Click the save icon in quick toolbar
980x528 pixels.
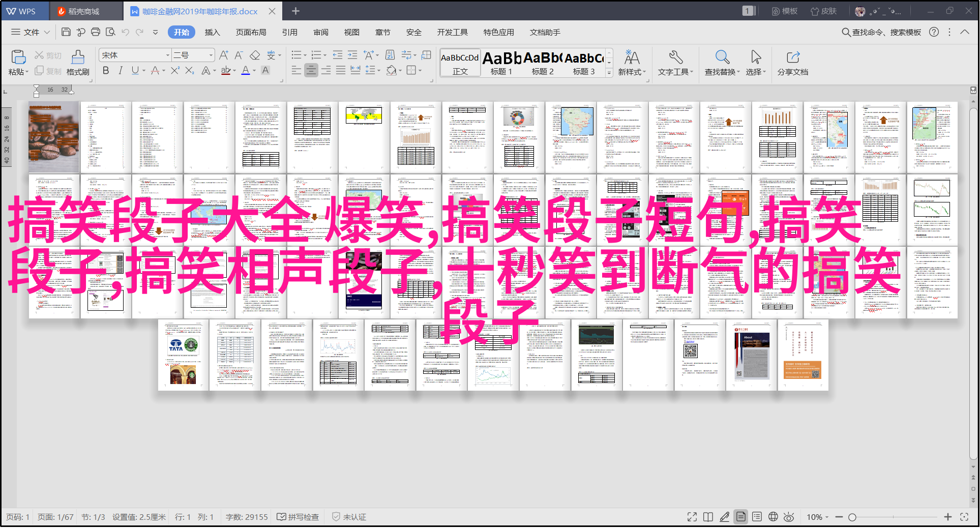tap(66, 32)
